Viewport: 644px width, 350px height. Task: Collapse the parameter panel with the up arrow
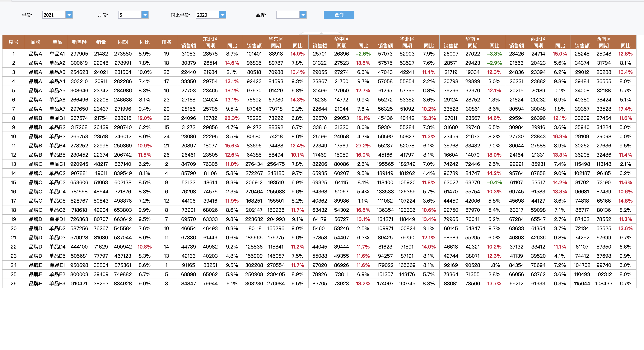[x=321, y=33]
